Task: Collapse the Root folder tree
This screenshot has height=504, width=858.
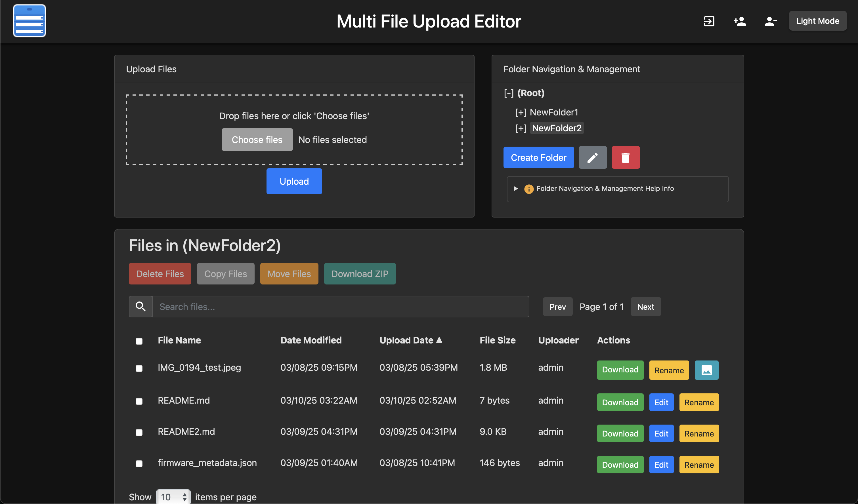Action: [509, 93]
